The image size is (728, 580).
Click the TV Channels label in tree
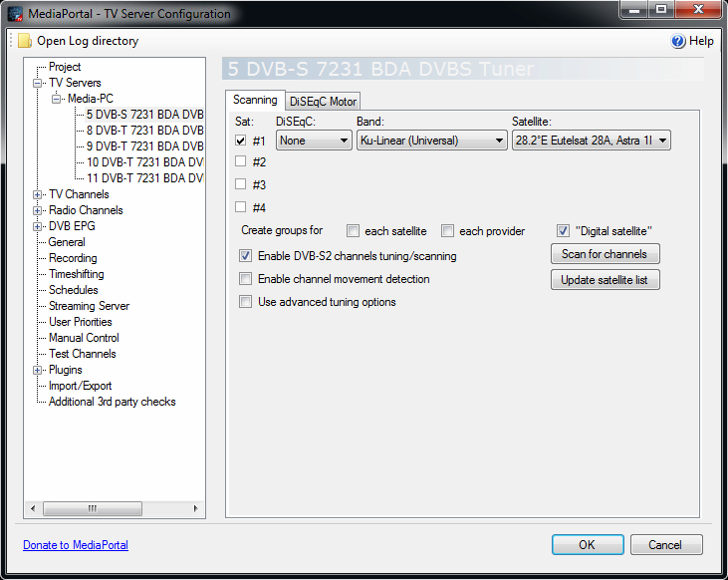[x=79, y=194]
